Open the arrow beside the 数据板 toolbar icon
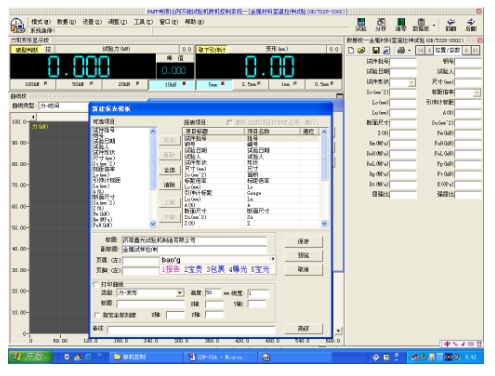The width and height of the screenshot is (495, 376). [x=434, y=25]
